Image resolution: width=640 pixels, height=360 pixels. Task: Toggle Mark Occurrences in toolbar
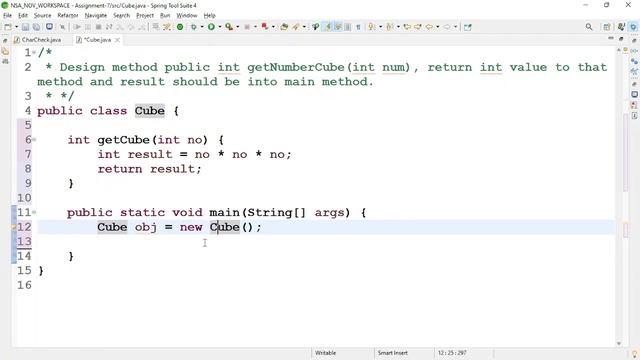coord(328,27)
